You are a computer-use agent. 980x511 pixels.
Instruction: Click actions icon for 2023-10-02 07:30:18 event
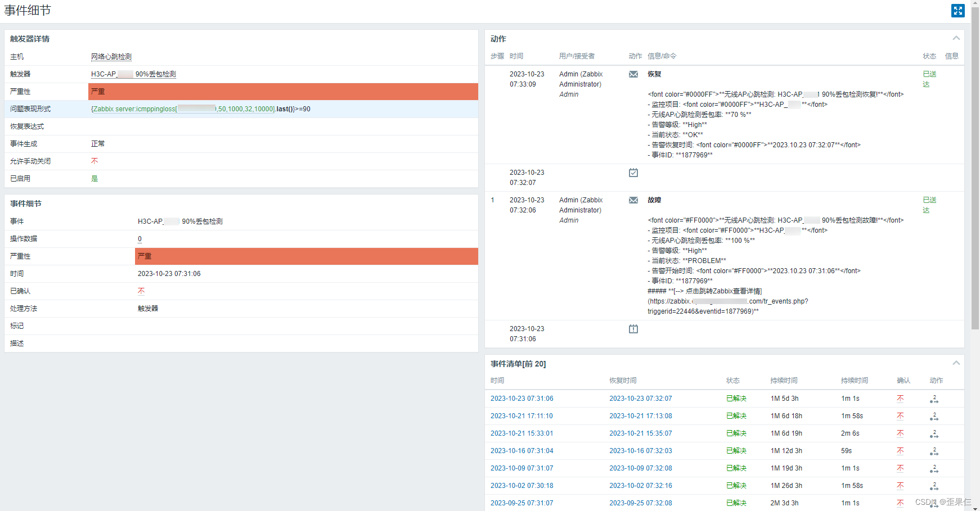pyautogui.click(x=934, y=486)
